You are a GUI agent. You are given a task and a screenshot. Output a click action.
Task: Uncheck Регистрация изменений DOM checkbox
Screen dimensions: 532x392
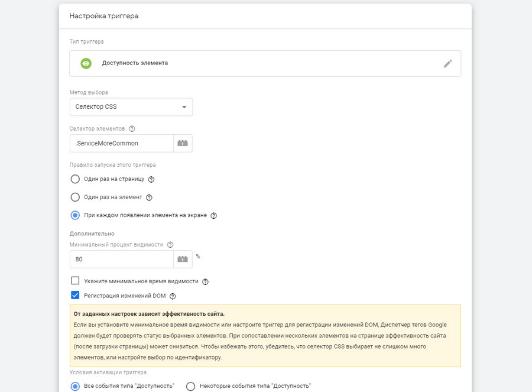(75, 296)
